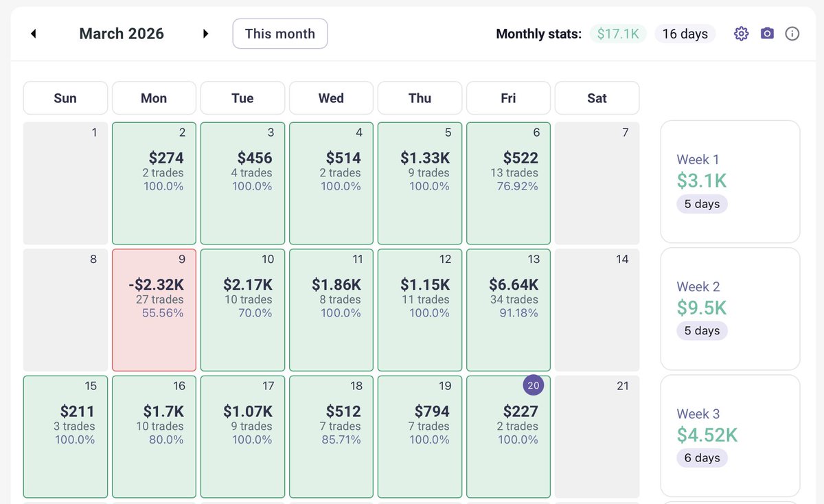Image resolution: width=824 pixels, height=504 pixels.
Task: Open the info icon next to camera
Action: point(792,33)
